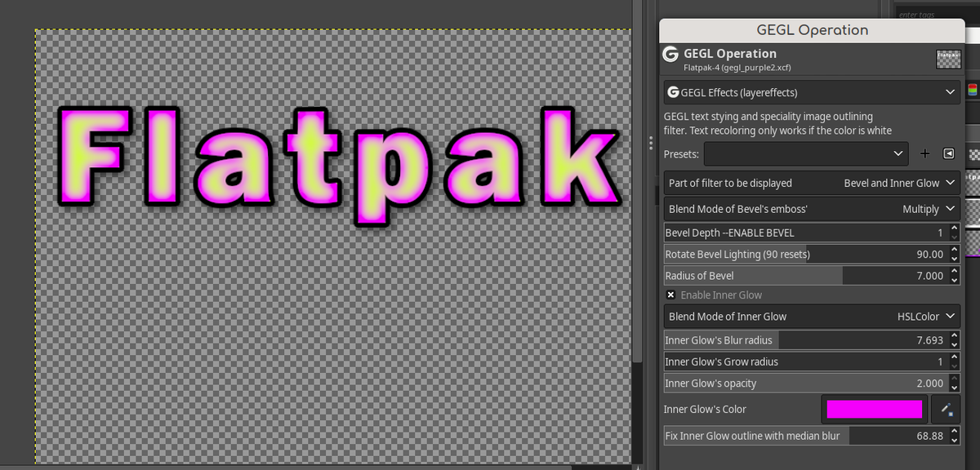Open the GEGL Effects (layereffects) operation dropdown
Screen dimensions: 980x470
811,92
